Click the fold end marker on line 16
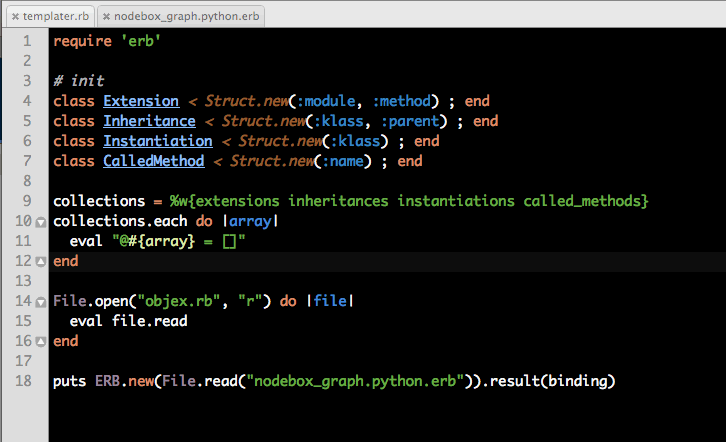This screenshot has width=726, height=442. 41,342
